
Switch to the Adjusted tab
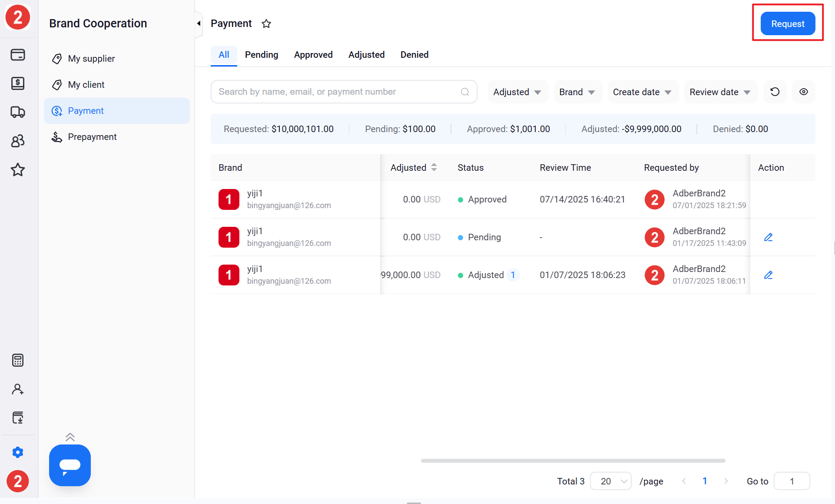click(x=366, y=55)
